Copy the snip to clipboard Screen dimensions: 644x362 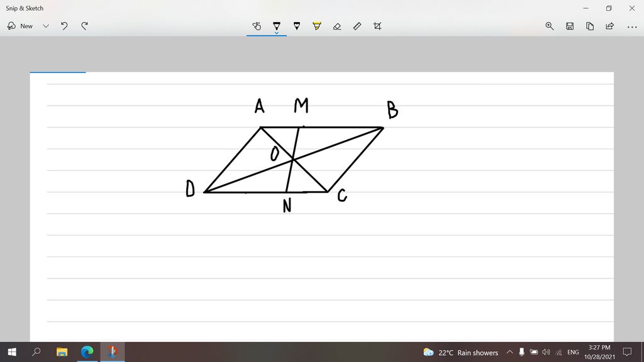click(x=590, y=26)
